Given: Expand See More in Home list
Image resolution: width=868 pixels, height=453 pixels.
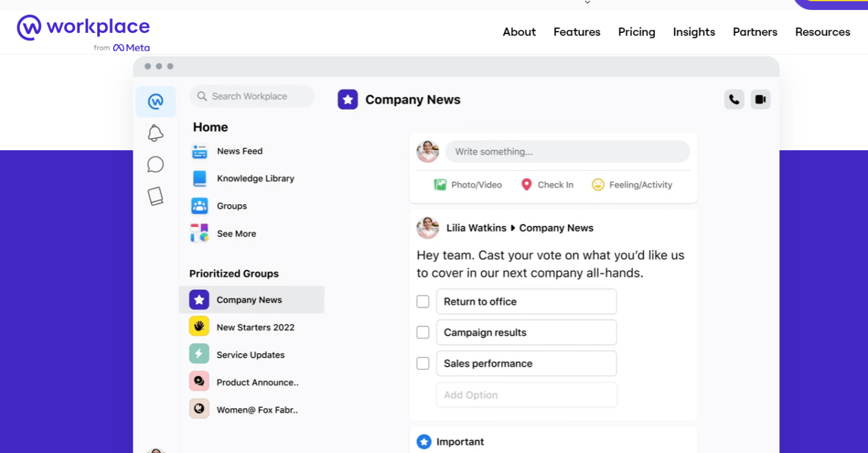Looking at the screenshot, I should (236, 234).
